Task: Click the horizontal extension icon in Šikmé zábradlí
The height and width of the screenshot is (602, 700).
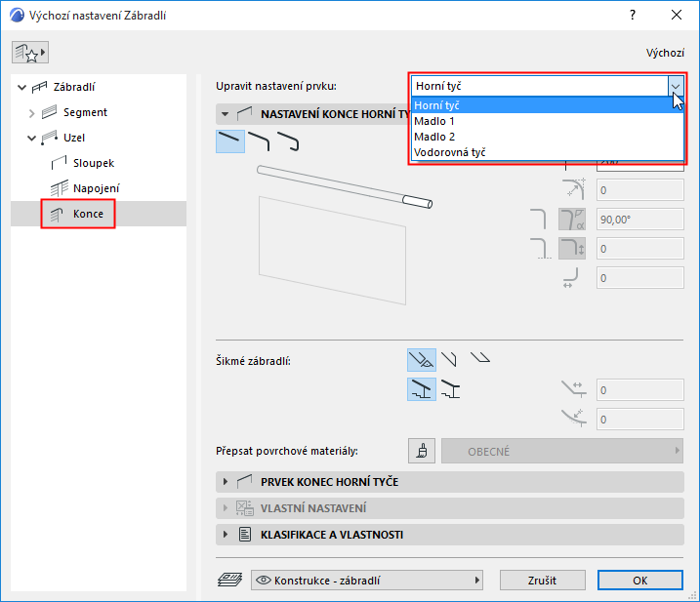Action: click(x=574, y=389)
